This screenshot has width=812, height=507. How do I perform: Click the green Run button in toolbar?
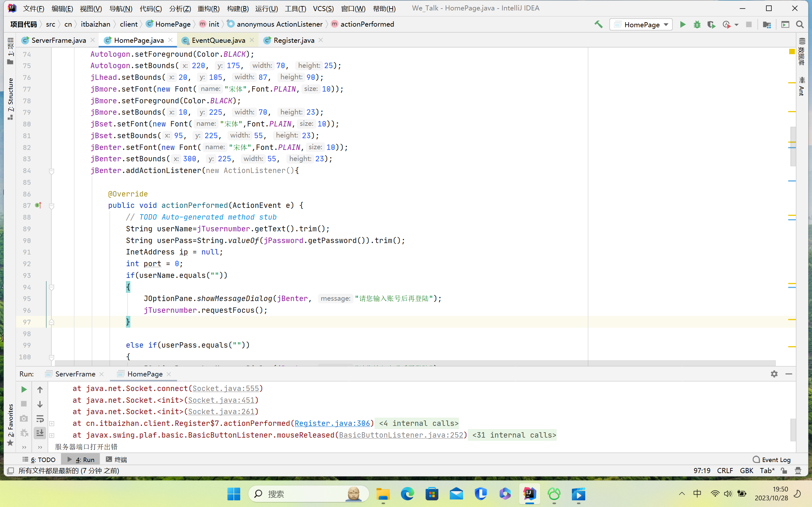[x=683, y=24]
